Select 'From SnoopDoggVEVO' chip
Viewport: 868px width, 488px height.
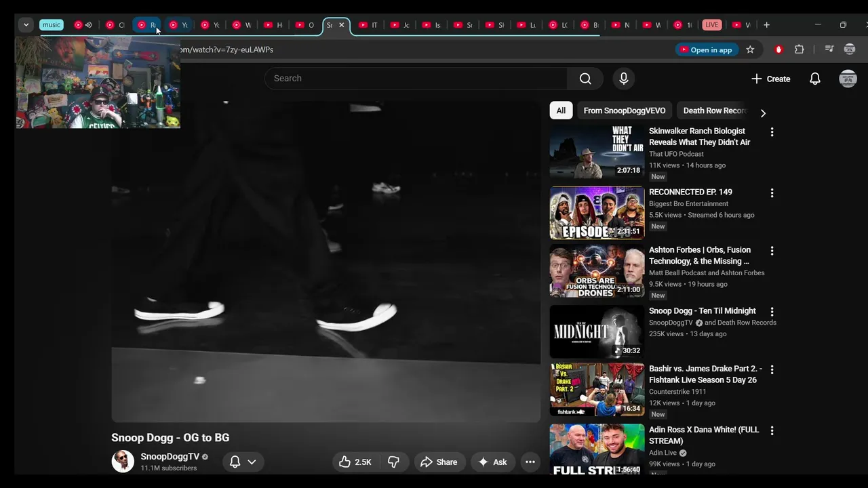click(x=625, y=110)
